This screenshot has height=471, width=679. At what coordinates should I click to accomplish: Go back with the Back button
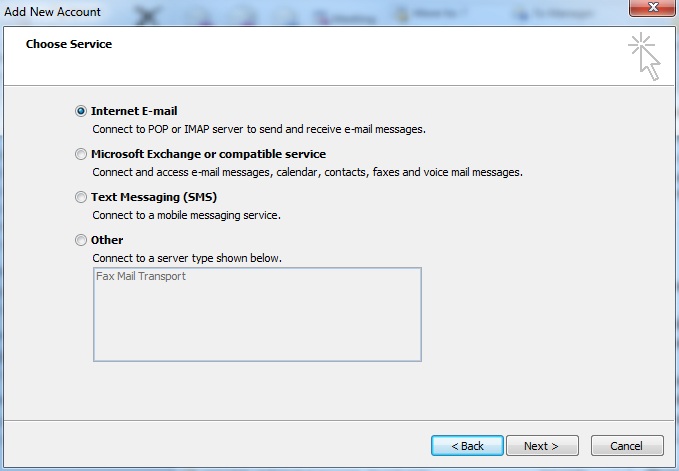[x=467, y=445]
